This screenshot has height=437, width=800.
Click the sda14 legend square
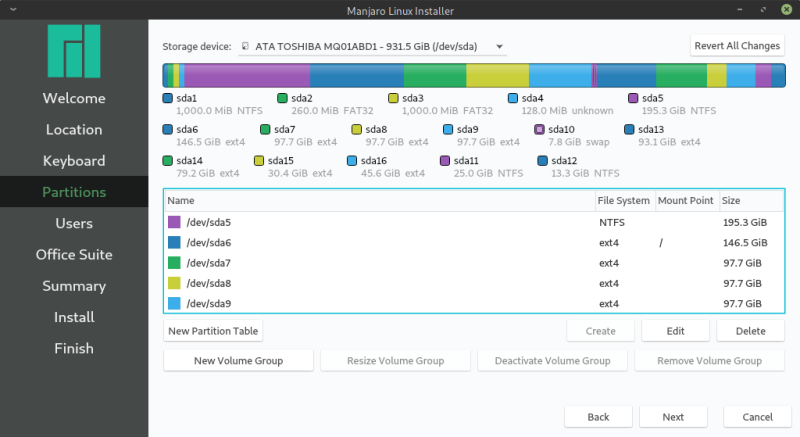167,161
